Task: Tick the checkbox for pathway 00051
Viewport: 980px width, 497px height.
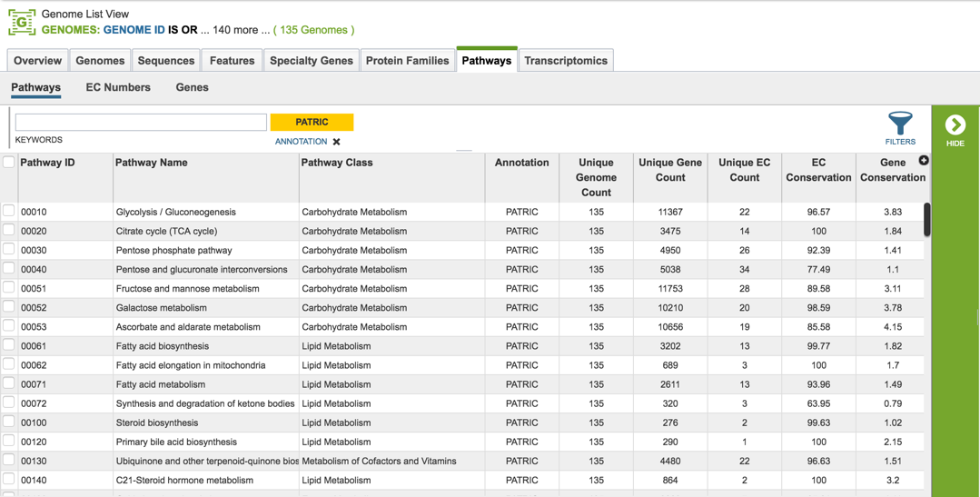Action: pyautogui.click(x=9, y=288)
